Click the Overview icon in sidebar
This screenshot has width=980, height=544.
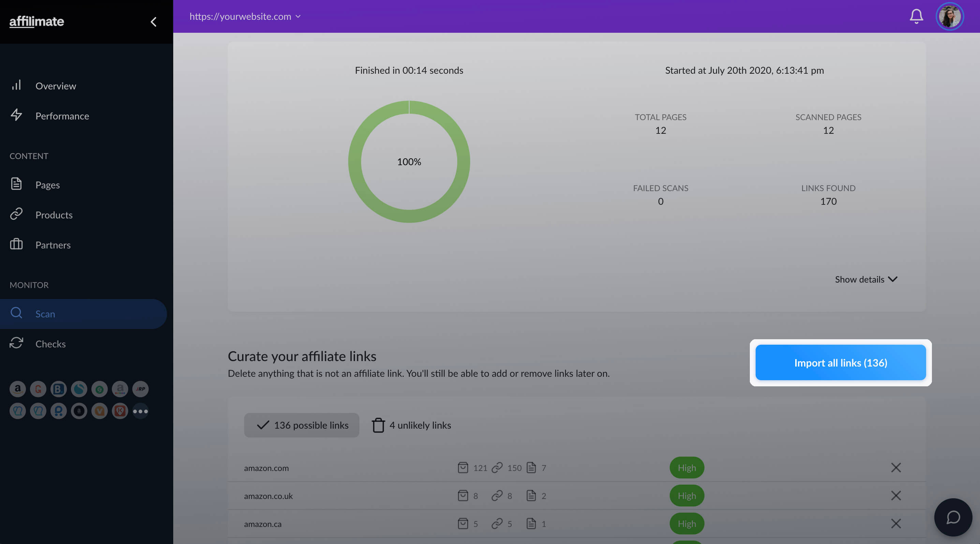(16, 86)
